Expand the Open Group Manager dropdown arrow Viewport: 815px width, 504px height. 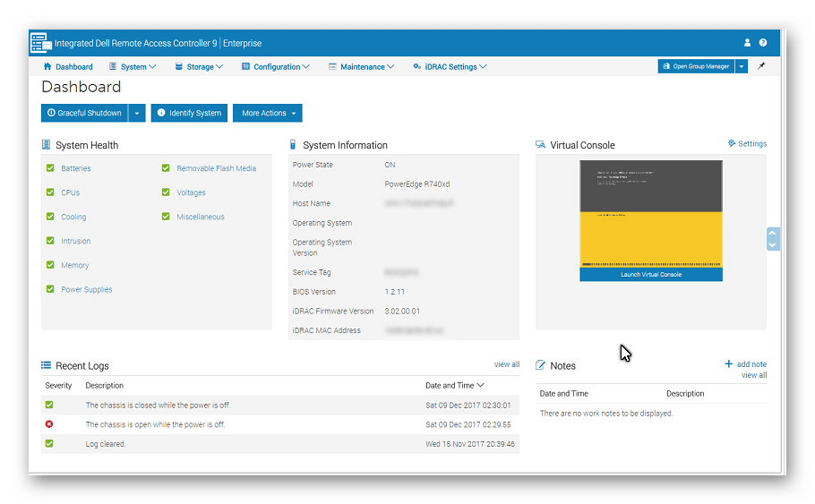[x=741, y=66]
